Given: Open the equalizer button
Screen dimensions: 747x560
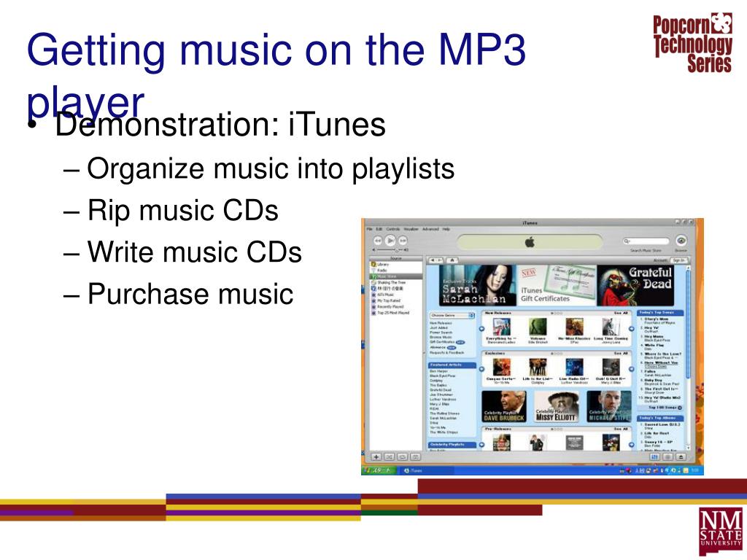Looking at the screenshot, I should (655, 457).
